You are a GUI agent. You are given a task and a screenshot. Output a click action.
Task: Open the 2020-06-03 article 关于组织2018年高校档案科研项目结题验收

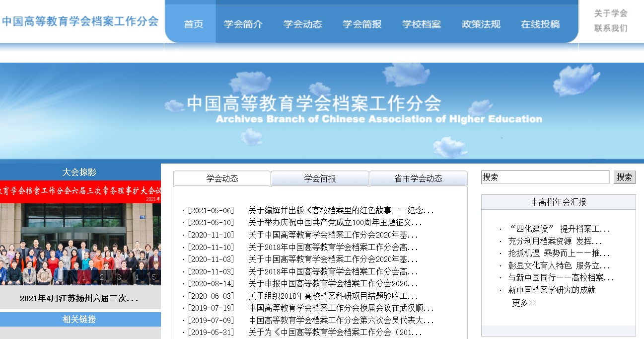[x=333, y=296]
